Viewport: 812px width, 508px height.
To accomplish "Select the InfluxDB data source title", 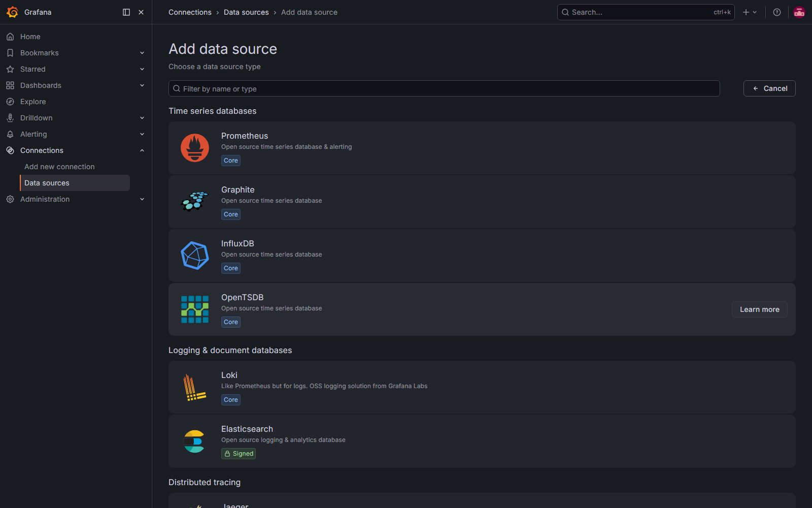I will coord(238,243).
